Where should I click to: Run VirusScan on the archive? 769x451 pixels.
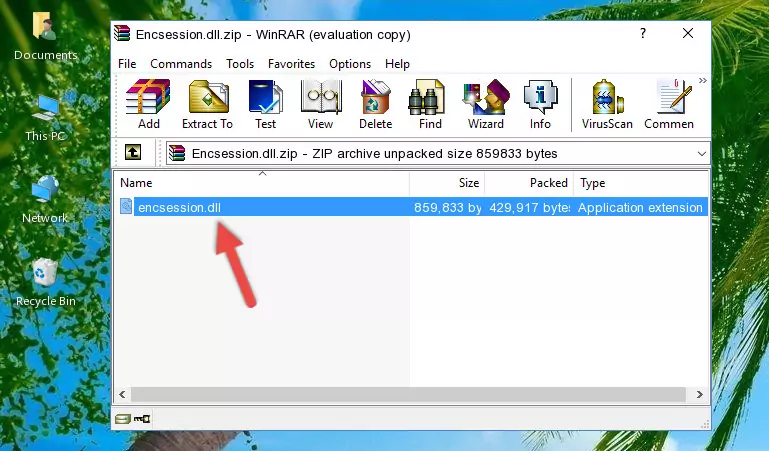pos(607,104)
